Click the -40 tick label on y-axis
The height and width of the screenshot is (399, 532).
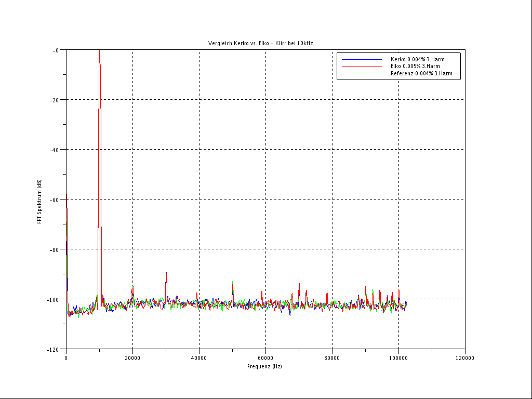[x=55, y=150]
